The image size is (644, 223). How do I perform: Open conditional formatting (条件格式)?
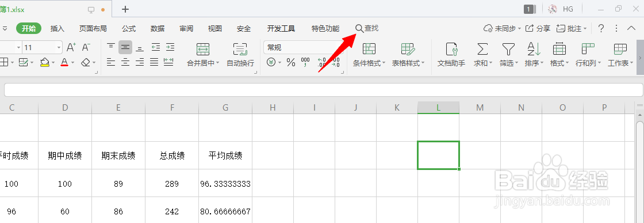(x=369, y=55)
